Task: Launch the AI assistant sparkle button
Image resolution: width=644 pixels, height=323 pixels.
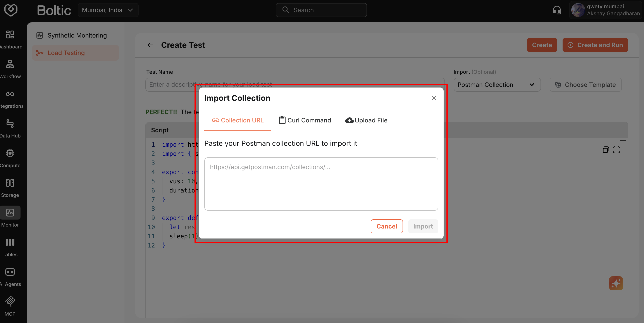Action: pyautogui.click(x=616, y=283)
